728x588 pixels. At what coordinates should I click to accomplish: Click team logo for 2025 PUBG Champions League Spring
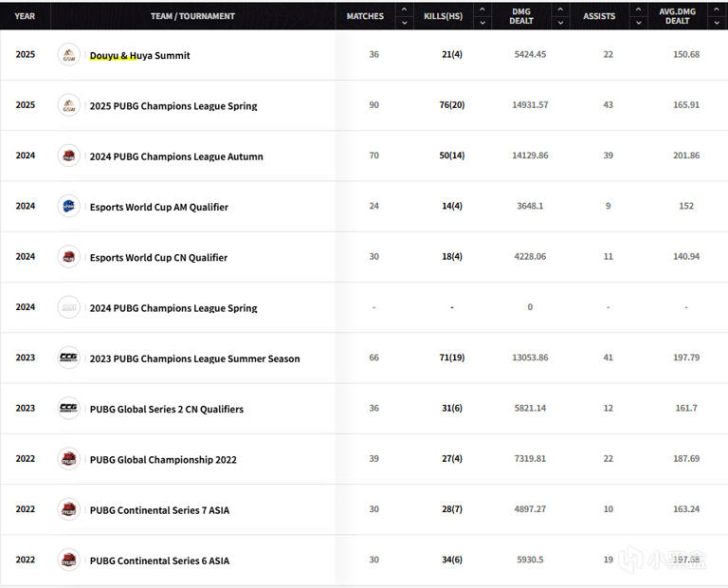(x=68, y=105)
